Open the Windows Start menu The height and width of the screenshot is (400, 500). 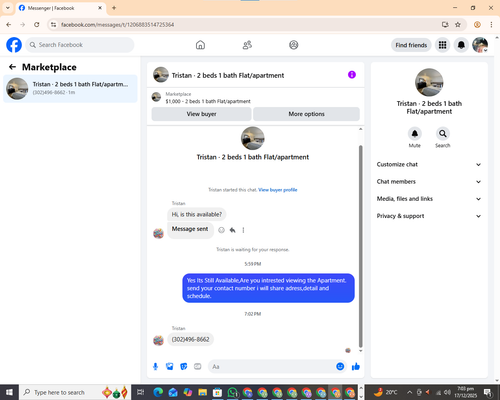point(9,392)
